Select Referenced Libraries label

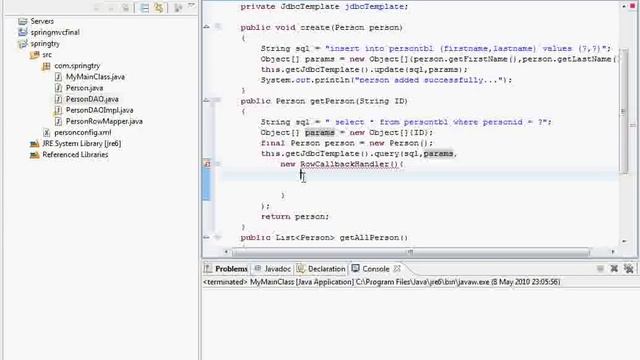(x=75, y=155)
